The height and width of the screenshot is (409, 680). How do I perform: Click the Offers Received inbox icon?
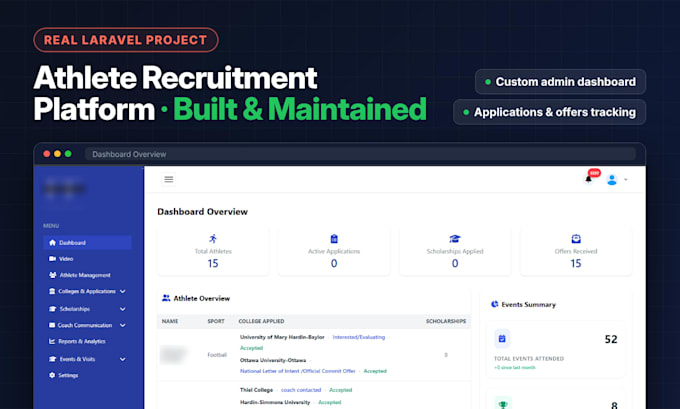pyautogui.click(x=576, y=239)
